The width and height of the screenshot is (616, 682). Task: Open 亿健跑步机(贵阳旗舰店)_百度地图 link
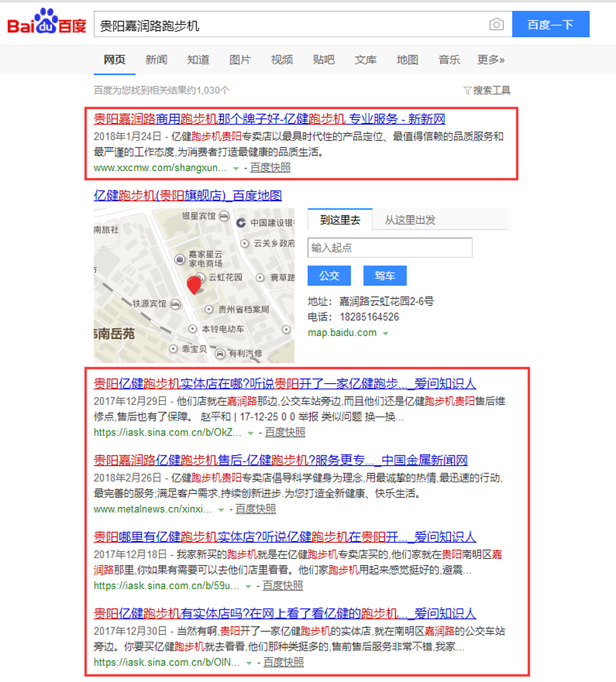click(x=188, y=195)
